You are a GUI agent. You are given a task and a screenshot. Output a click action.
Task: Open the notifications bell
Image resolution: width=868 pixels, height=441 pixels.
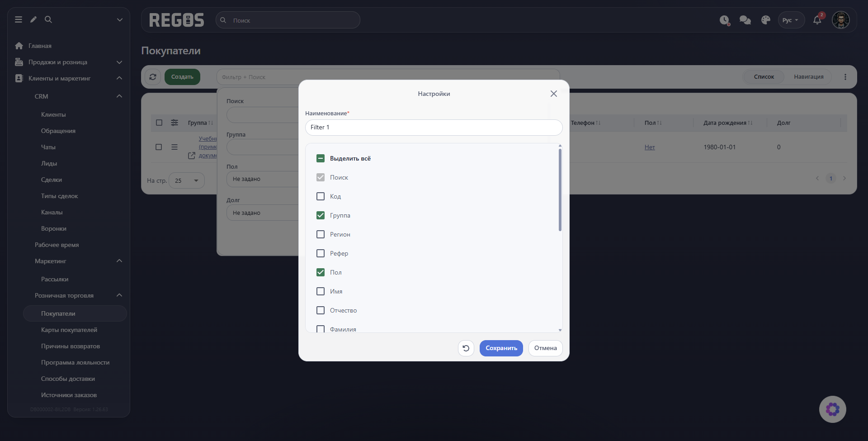pos(817,20)
